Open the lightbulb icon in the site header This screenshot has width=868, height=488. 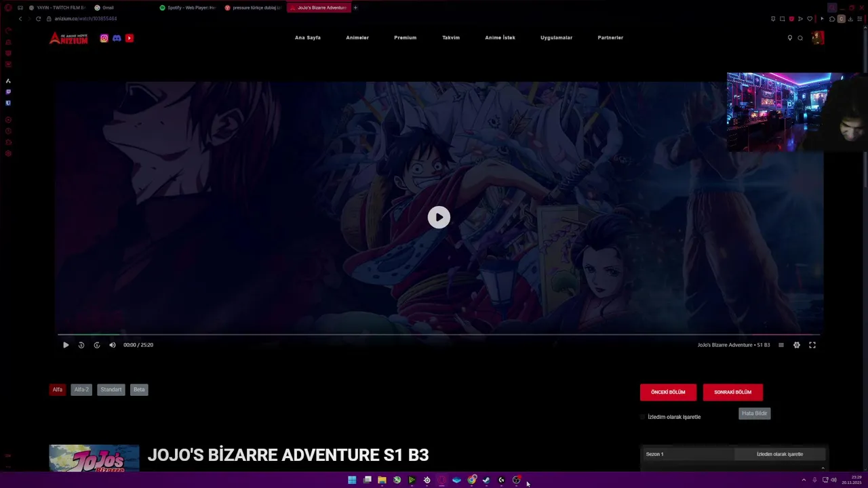[x=789, y=38]
